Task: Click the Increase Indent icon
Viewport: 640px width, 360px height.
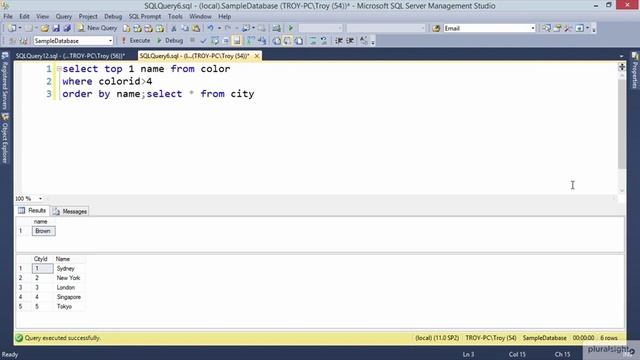Action: 350,41
